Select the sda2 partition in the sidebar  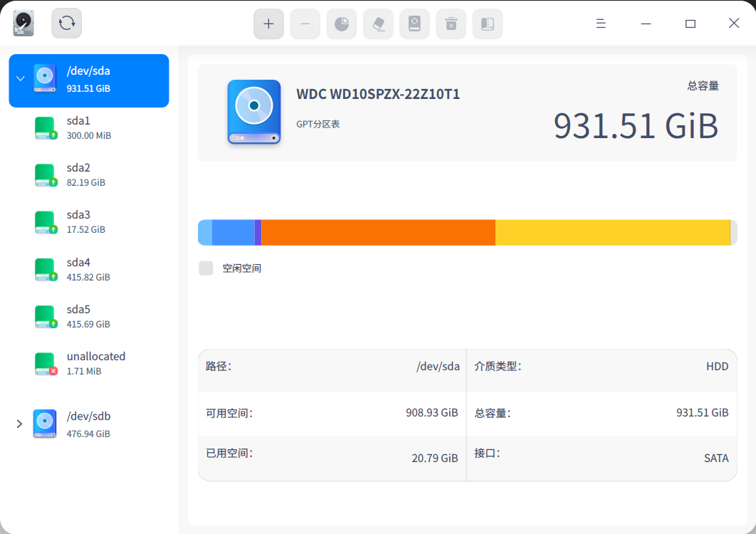point(88,174)
